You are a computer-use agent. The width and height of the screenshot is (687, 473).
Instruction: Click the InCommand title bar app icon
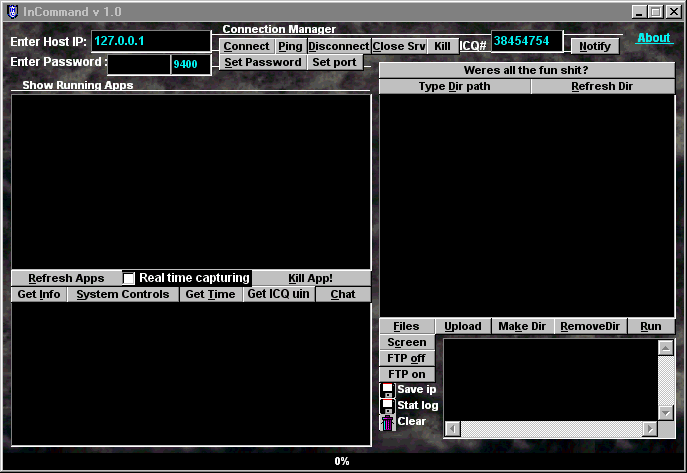11,11
